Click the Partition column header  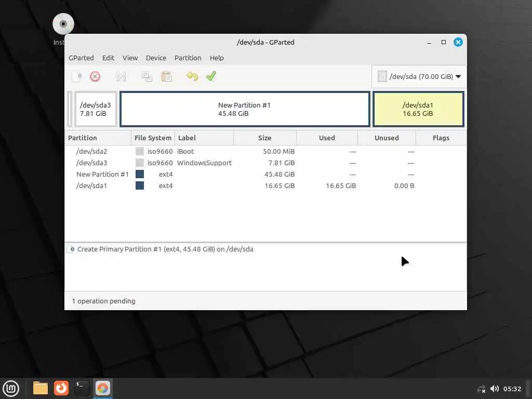[x=98, y=138]
